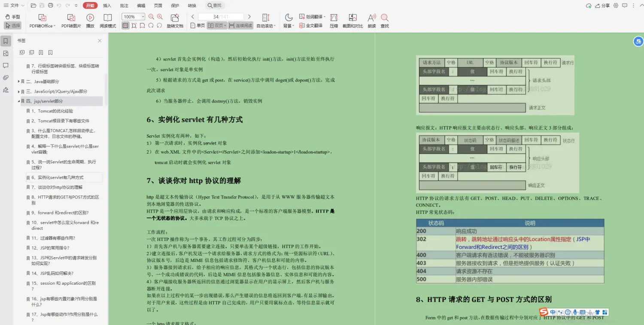Open the thumbnails sidebar panel
This screenshot has width=644, height=325.
coord(6,53)
